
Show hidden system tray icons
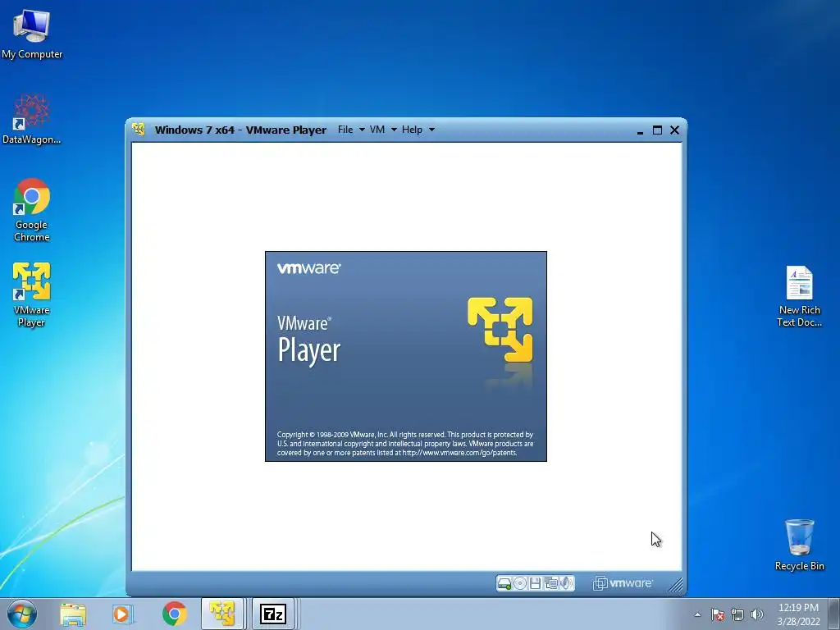[697, 614]
